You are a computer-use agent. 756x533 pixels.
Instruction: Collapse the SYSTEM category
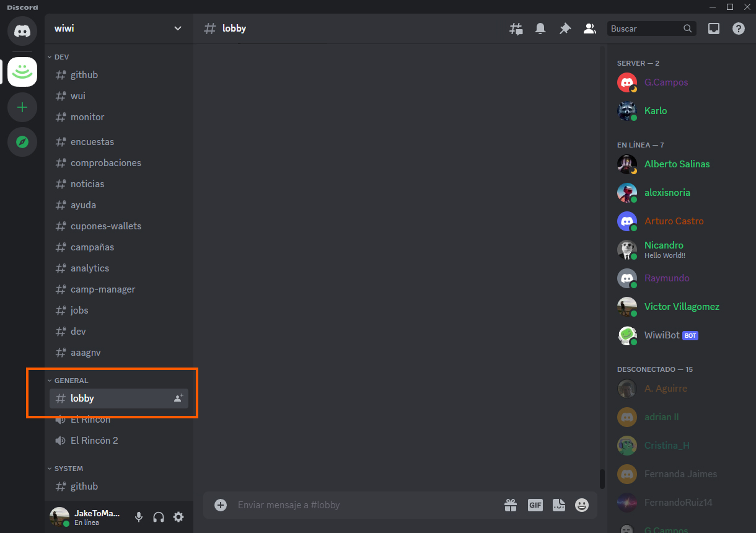pos(65,469)
